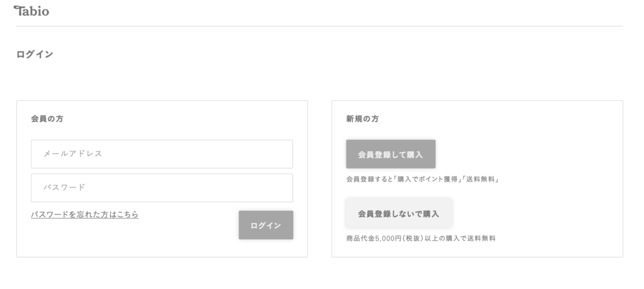Select the ログイン page heading
Viewport: 644px width, 289px height.
[35, 54]
